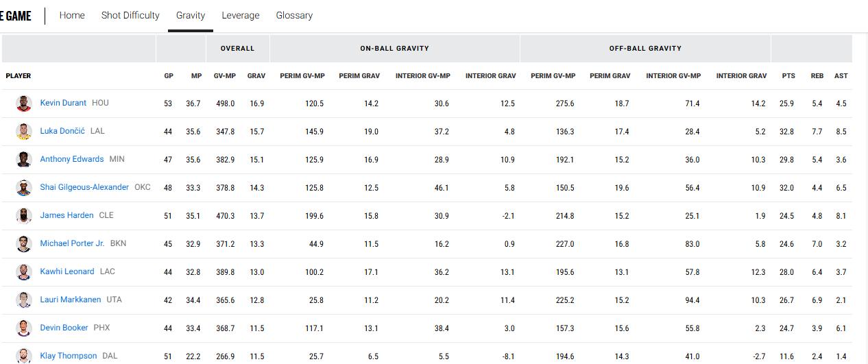Click Michael Porter Jr.'s avatar

coord(24,244)
